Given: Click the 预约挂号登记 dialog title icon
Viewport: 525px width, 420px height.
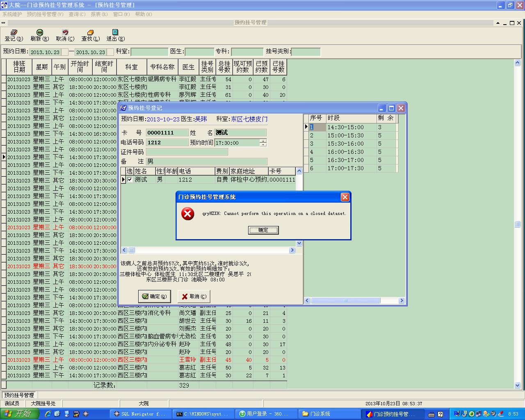Looking at the screenshot, I should pyautogui.click(x=123, y=108).
